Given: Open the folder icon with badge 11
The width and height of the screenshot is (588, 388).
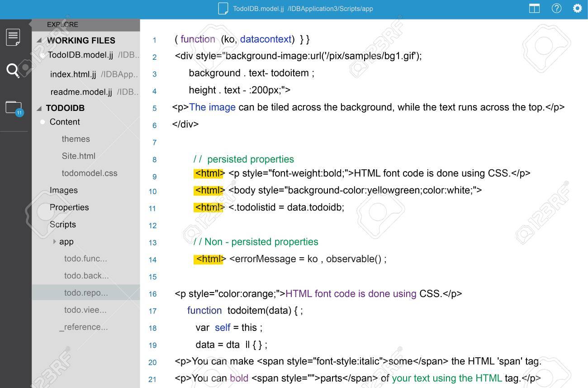Looking at the screenshot, I should coord(14,108).
